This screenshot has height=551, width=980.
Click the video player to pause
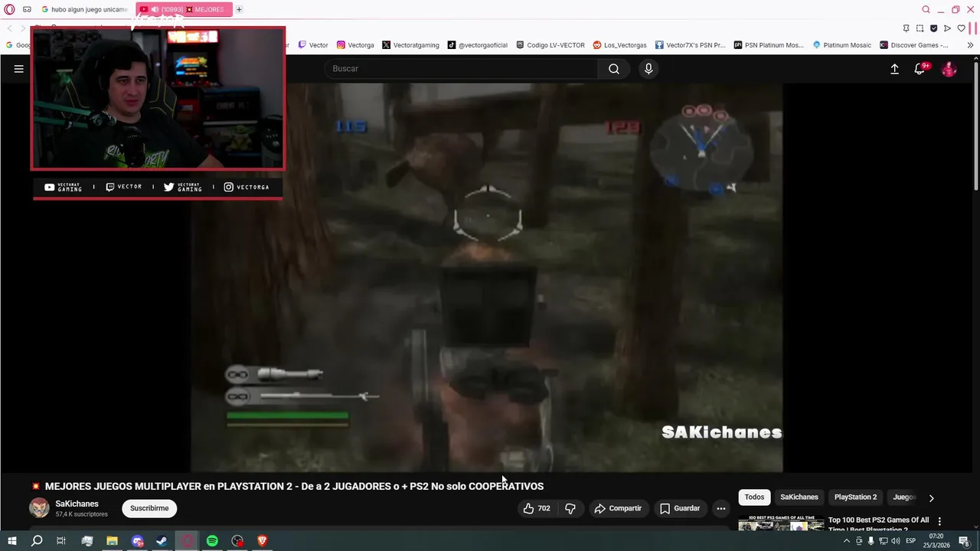tap(487, 277)
